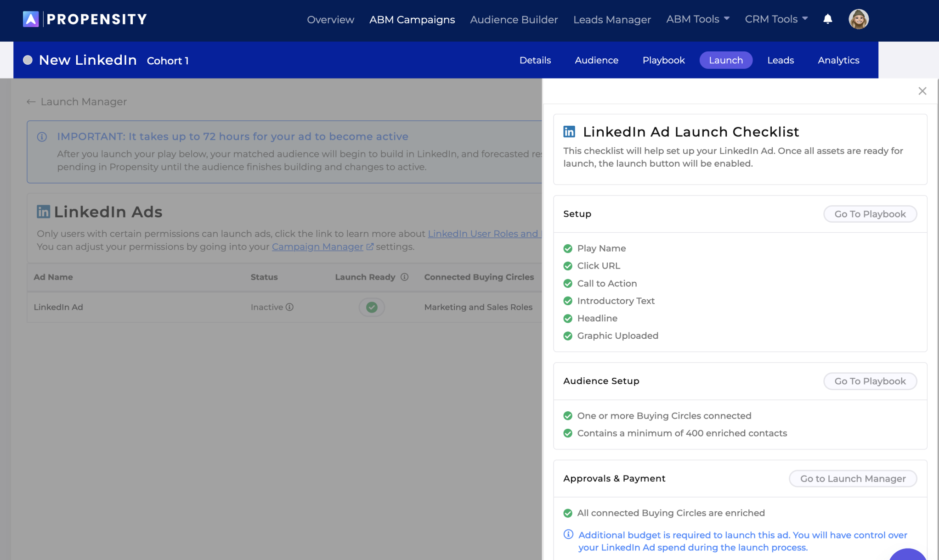Viewport: 939px width, 560px height.
Task: Click the Cohort 1 label
Action: coord(168,61)
